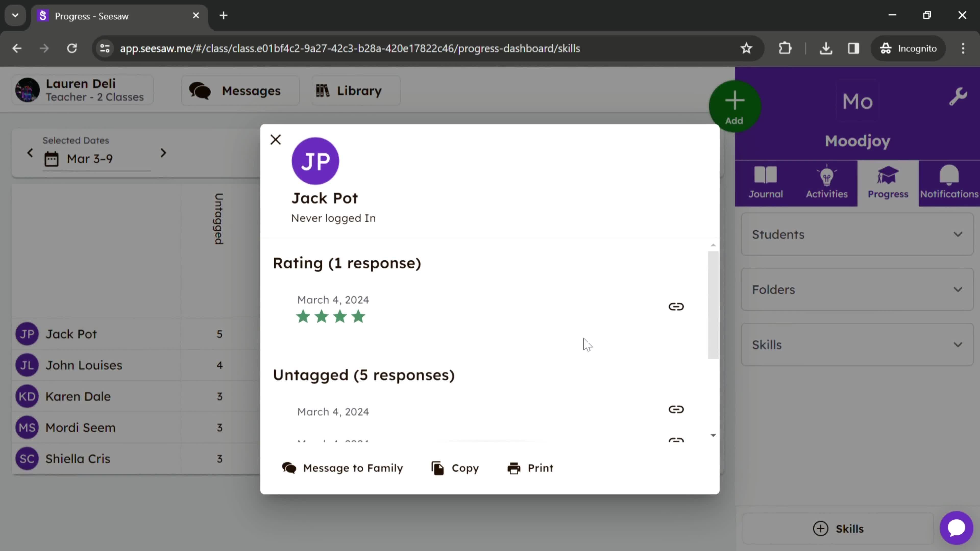The width and height of the screenshot is (980, 551).
Task: Open a new browser tab
Action: [x=224, y=16]
